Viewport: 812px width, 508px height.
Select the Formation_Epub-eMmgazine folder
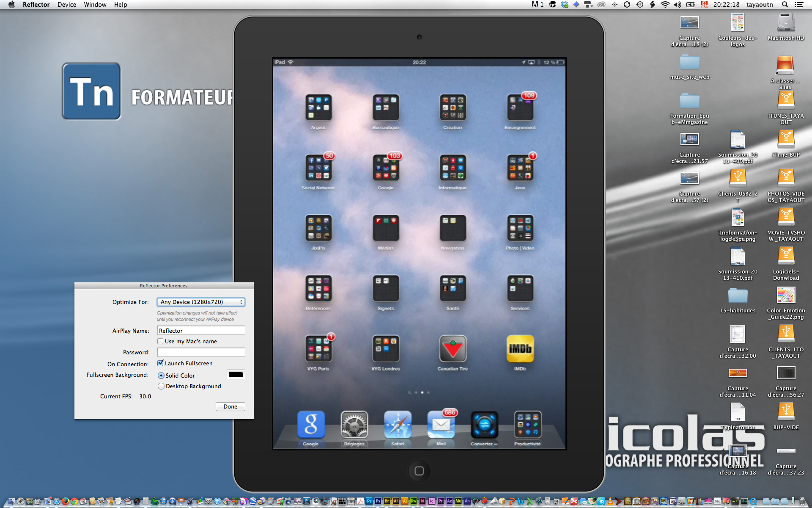[689, 101]
